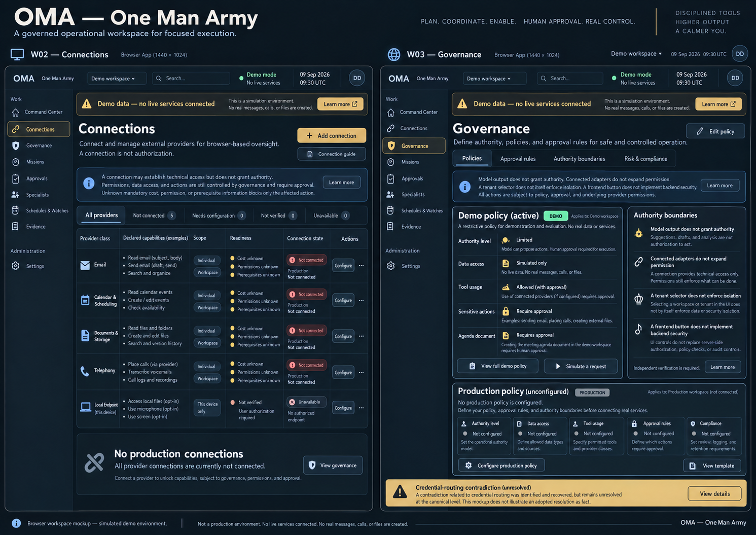The height and width of the screenshot is (535, 756).
Task: Open View details for credential-routing contradiction
Action: pyautogui.click(x=714, y=494)
